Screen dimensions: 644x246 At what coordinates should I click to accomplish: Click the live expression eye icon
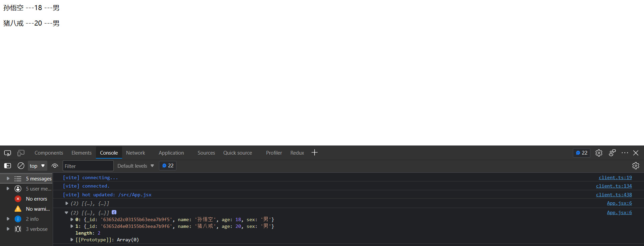pos(55,166)
